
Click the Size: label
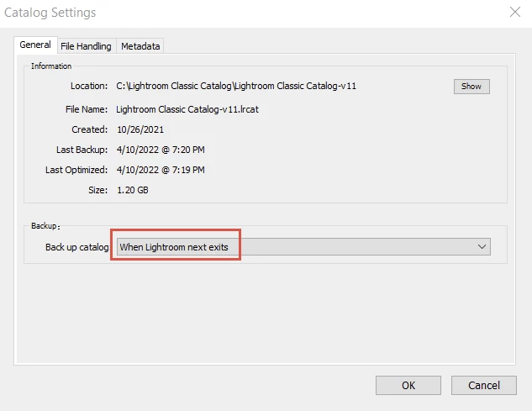click(98, 190)
